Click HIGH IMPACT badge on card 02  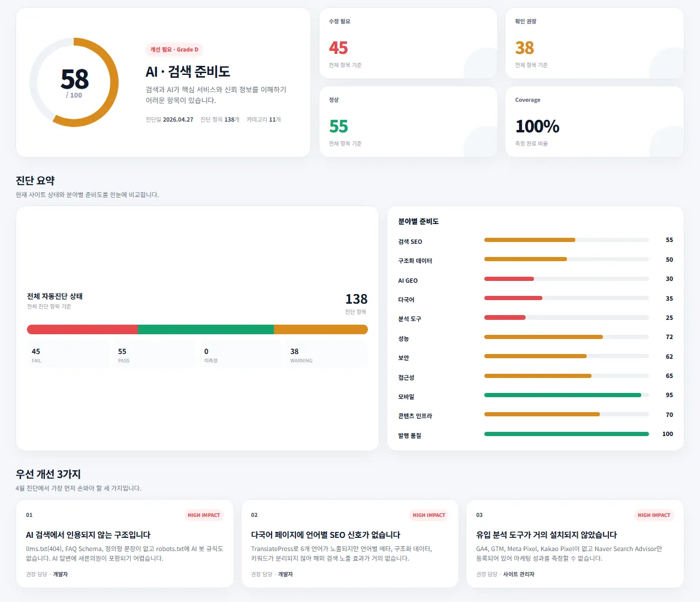pyautogui.click(x=429, y=515)
